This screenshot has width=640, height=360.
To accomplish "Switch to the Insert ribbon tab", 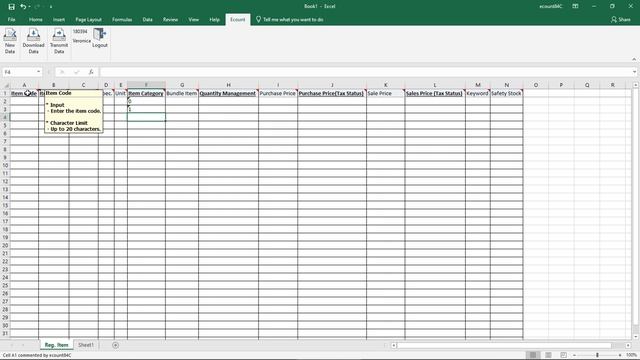I will pos(59,20).
